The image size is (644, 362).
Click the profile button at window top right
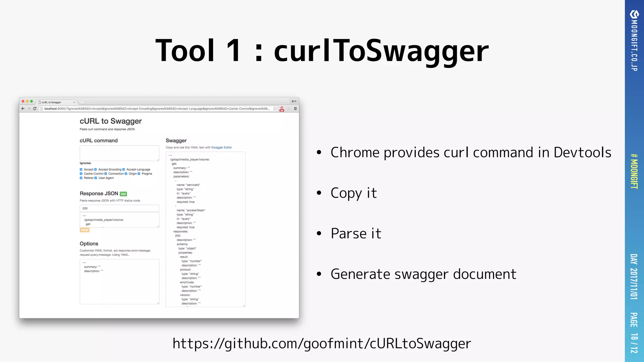pyautogui.click(x=294, y=101)
